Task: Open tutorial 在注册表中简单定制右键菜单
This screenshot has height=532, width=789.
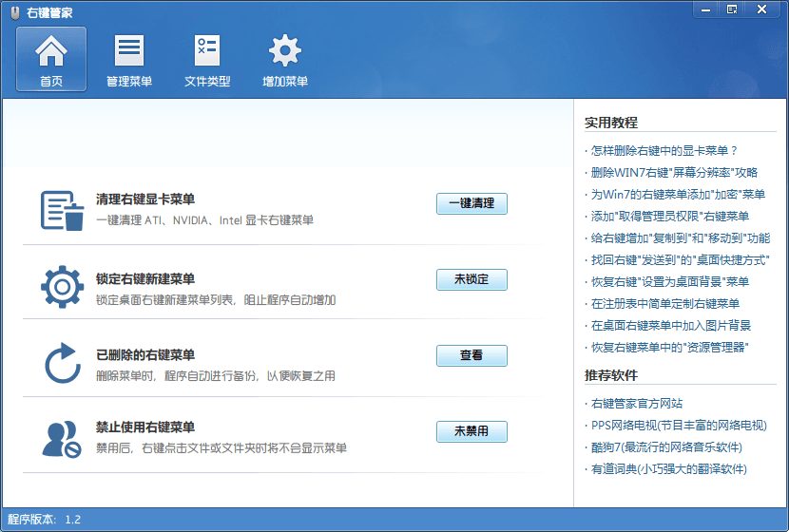Action: click(x=665, y=304)
